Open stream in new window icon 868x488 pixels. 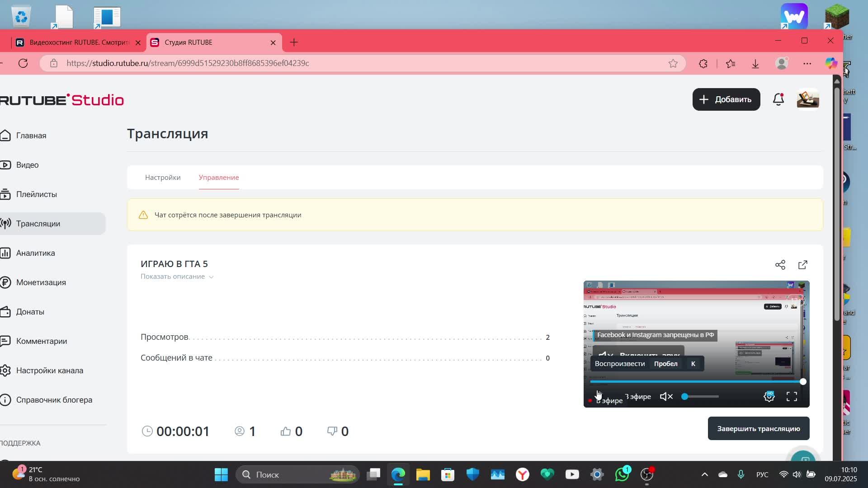point(803,265)
